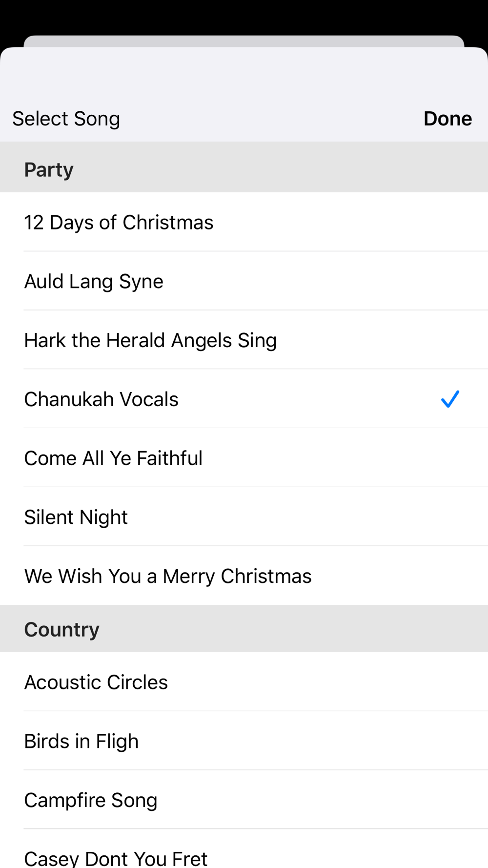Viewport: 488px width, 868px height.
Task: Click the blue checkmark beside Chanukah Vocals
Action: 450,399
